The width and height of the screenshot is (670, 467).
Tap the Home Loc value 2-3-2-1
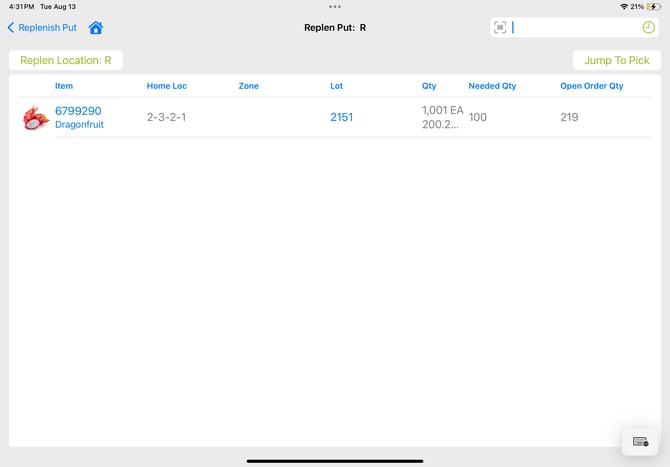pos(166,117)
